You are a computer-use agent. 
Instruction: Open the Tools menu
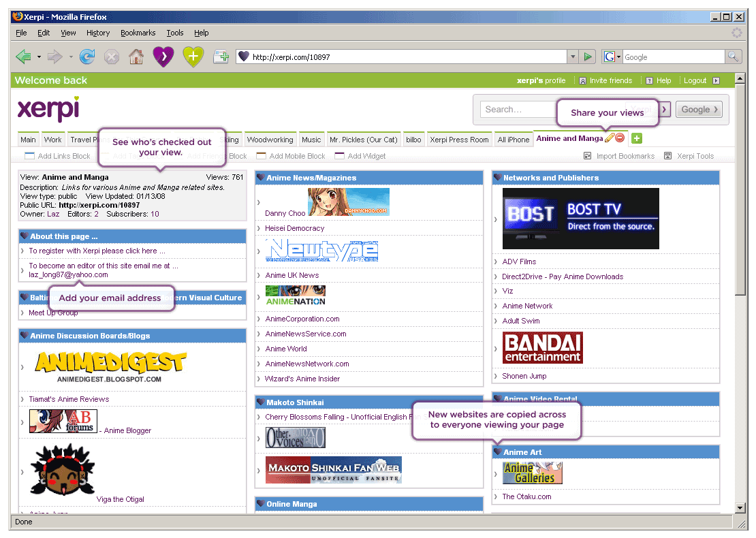tap(175, 33)
